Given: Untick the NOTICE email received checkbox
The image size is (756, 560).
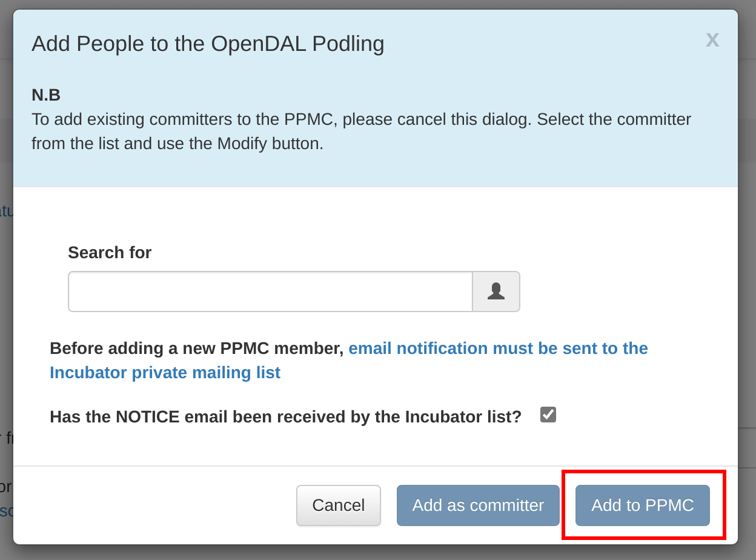Looking at the screenshot, I should point(548,415).
